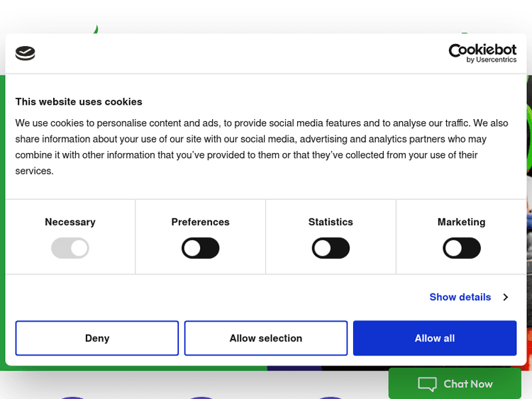Click the Chat Now label text
Viewport: 532px width, 399px height.
467,384
